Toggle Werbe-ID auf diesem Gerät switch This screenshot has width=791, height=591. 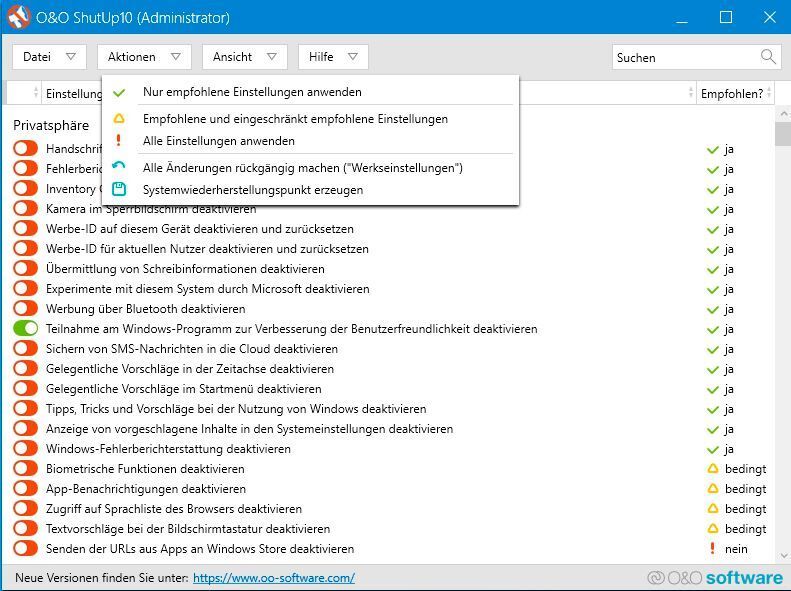click(26, 228)
